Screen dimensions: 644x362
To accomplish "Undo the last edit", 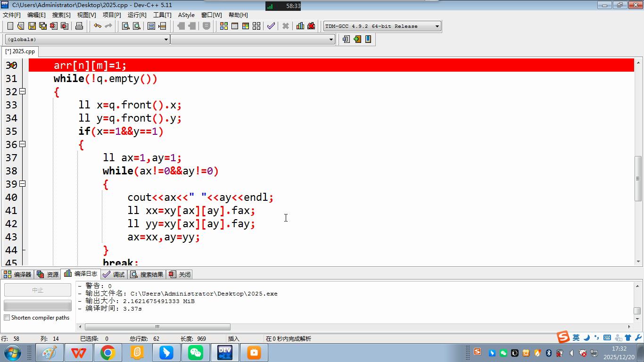I will pyautogui.click(x=97, y=26).
